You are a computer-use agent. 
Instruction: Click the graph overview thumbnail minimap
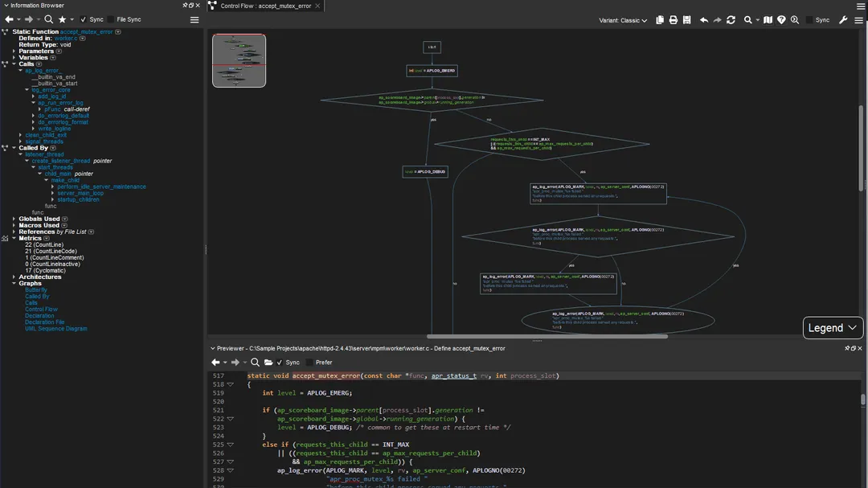(239, 60)
